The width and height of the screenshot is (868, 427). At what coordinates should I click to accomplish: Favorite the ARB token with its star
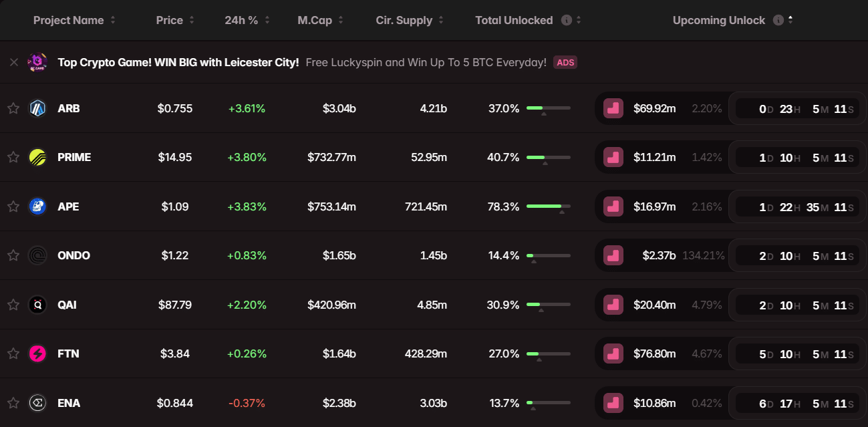[x=13, y=108]
